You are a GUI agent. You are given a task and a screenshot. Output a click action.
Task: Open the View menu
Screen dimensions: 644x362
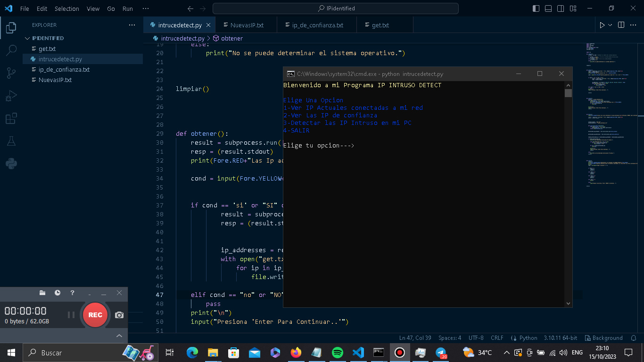pos(93,8)
